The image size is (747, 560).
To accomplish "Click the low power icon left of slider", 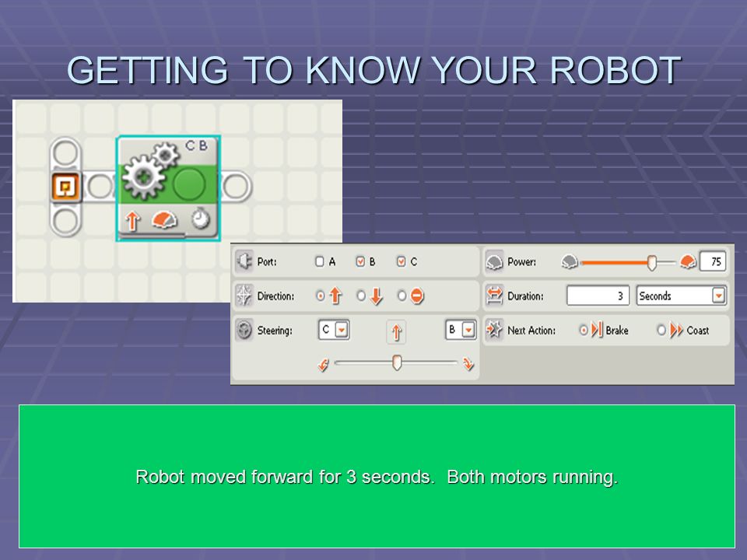I will pos(570,261).
